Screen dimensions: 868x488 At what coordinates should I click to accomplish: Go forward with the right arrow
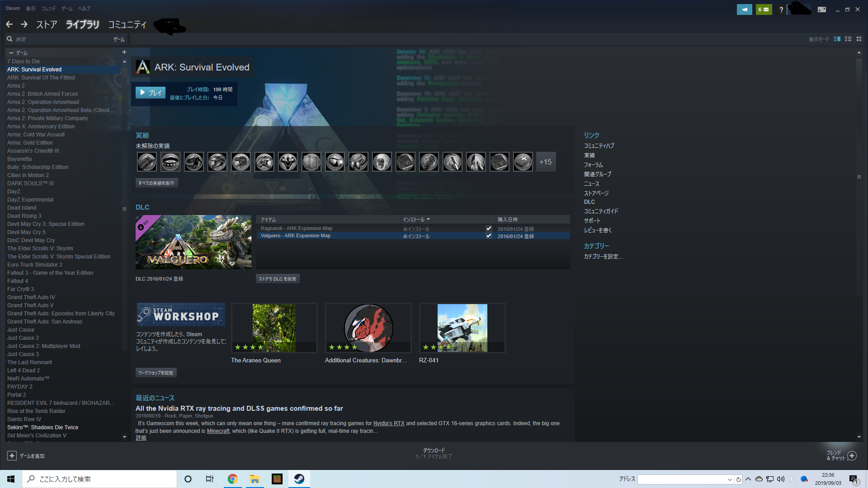coord(24,24)
